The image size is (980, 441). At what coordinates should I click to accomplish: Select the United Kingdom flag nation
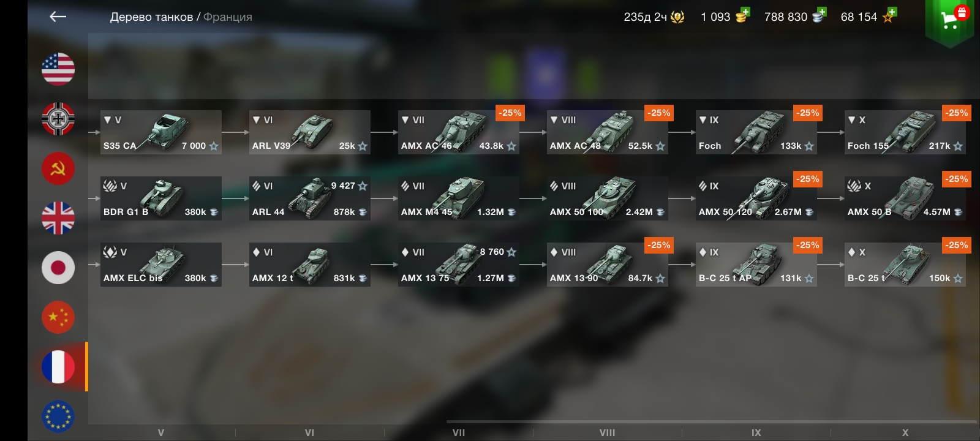pos(58,217)
